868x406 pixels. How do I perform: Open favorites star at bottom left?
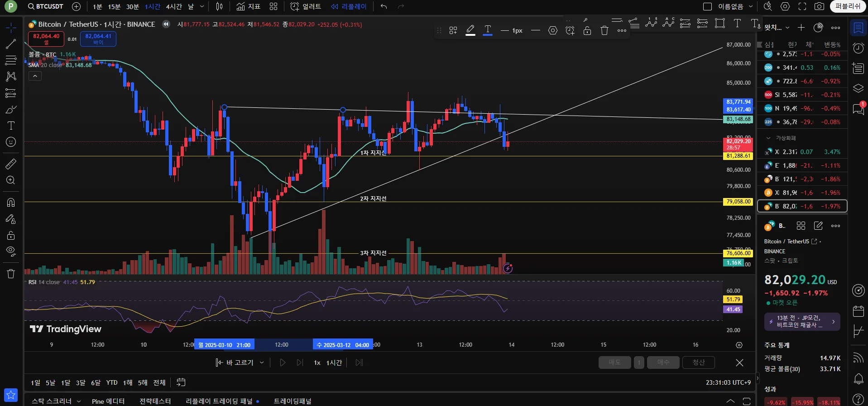point(11,395)
